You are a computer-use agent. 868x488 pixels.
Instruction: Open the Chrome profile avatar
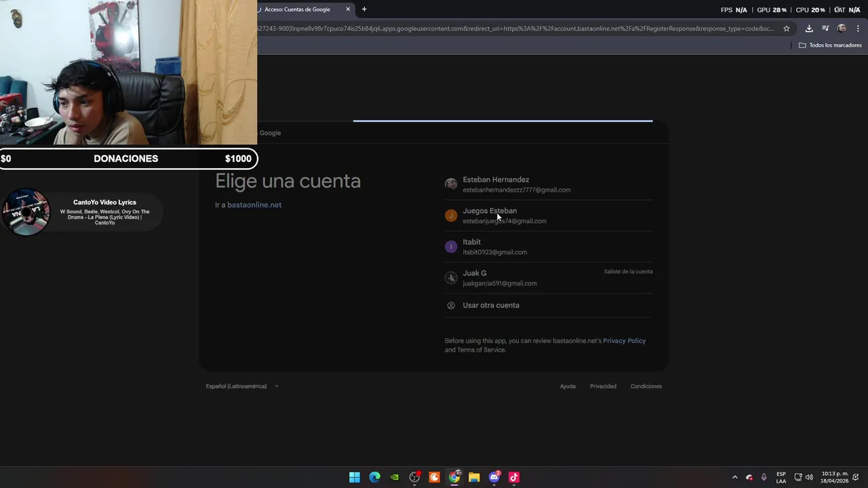(842, 28)
